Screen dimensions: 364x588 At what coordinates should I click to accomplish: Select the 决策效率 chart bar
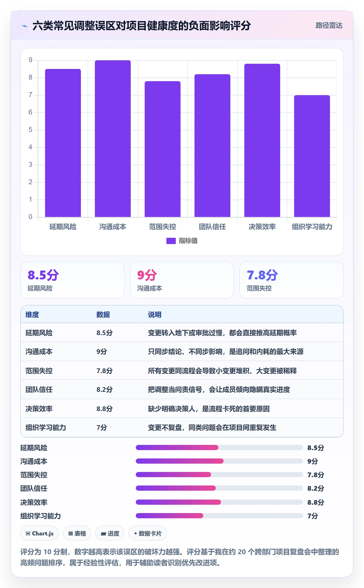pyautogui.click(x=262, y=140)
